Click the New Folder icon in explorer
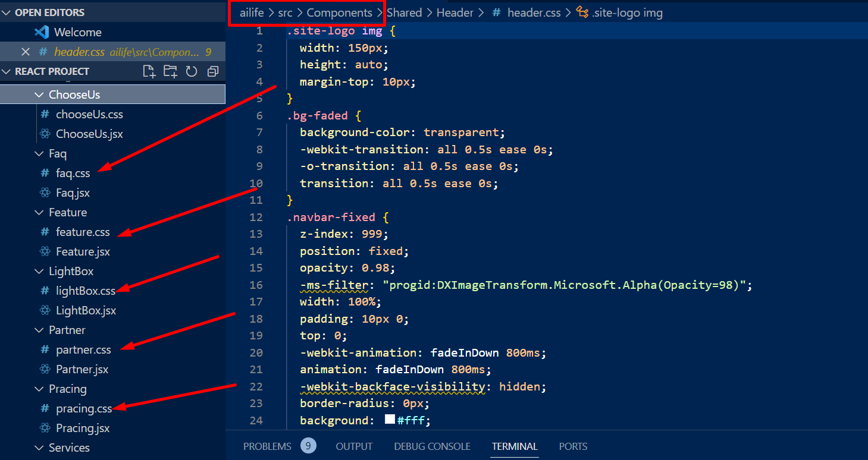 point(170,71)
